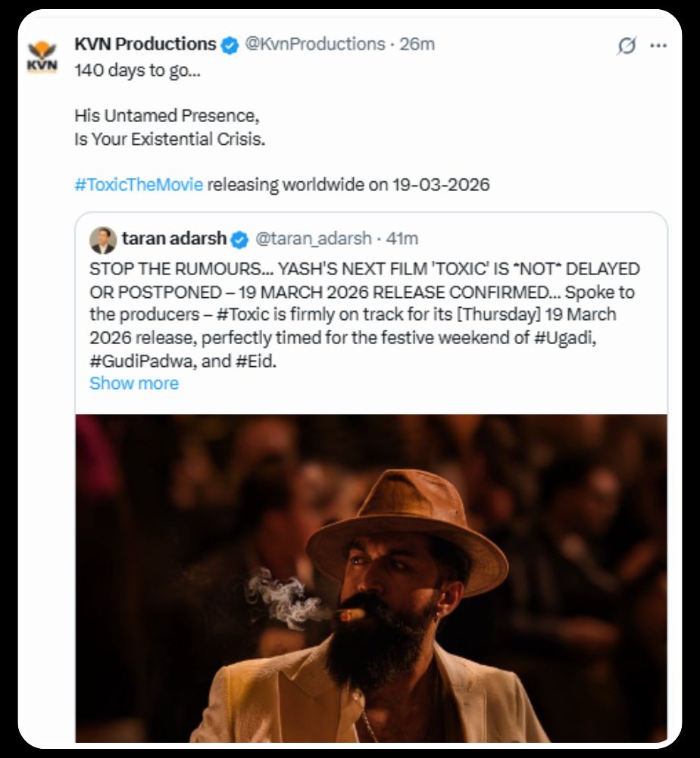Open the 26m post timestamp
Viewport: 700px width, 758px height.
click(417, 45)
